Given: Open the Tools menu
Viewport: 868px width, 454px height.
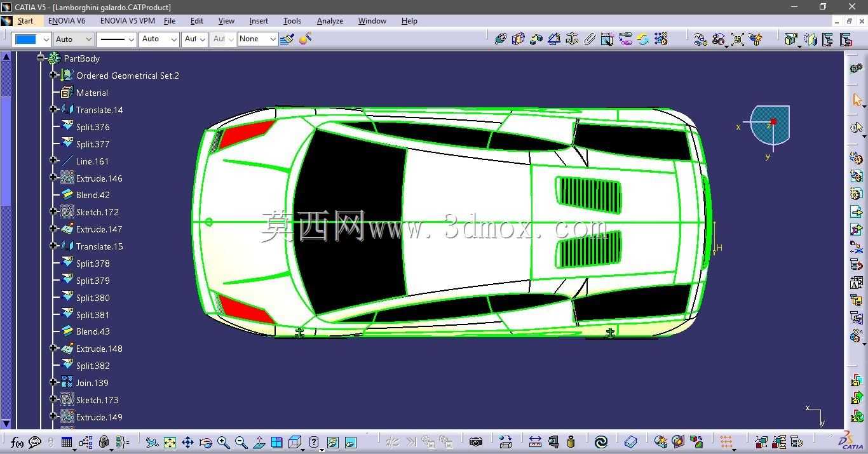Looking at the screenshot, I should point(292,21).
